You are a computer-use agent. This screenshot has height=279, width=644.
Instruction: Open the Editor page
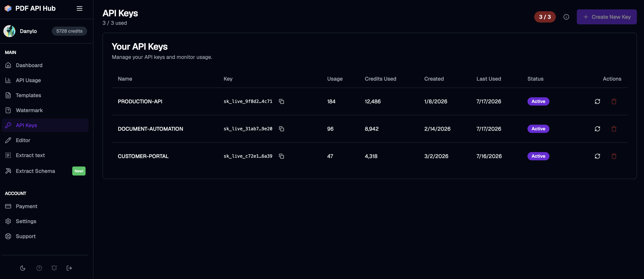click(x=45, y=140)
